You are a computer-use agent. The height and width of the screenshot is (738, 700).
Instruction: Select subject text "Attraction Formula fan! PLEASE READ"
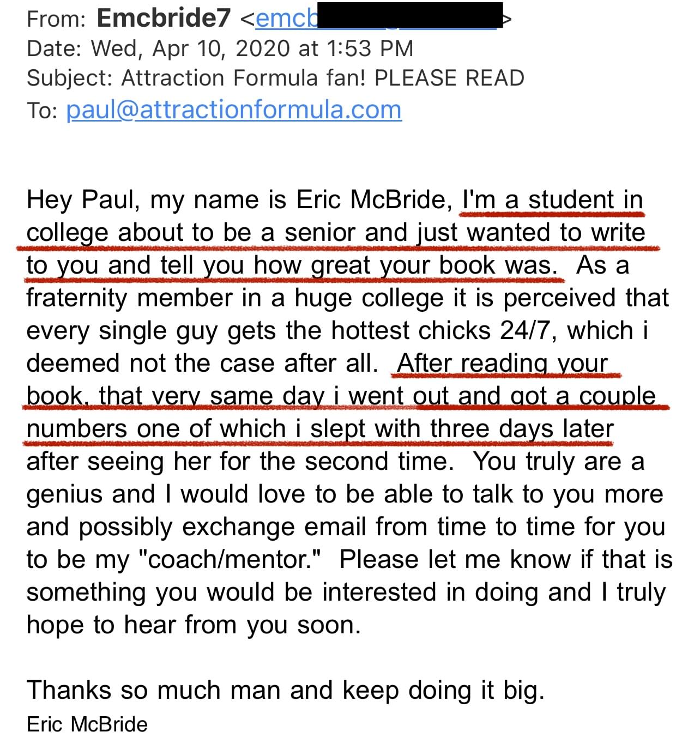click(322, 78)
